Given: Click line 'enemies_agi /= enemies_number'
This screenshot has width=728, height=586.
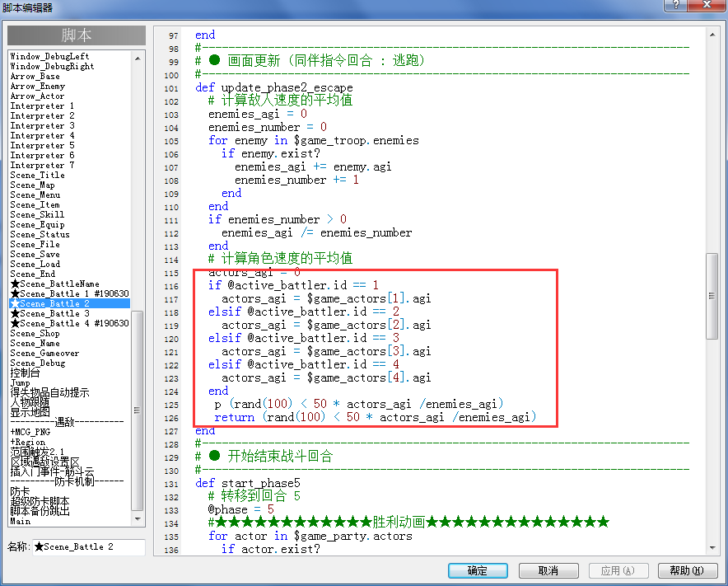Looking at the screenshot, I should point(316,232).
